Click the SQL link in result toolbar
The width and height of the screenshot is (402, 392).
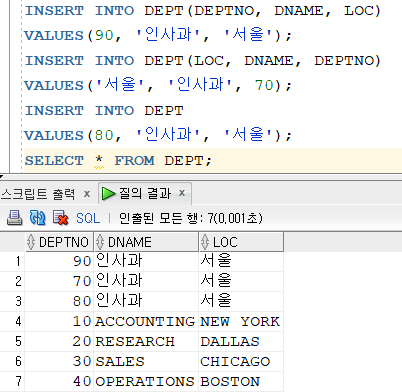[x=88, y=218]
